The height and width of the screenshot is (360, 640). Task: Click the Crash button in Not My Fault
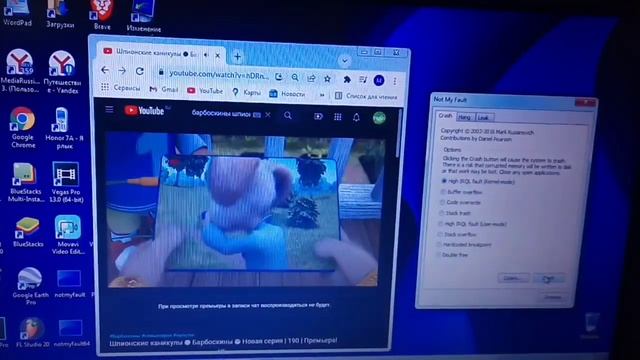[x=549, y=278]
